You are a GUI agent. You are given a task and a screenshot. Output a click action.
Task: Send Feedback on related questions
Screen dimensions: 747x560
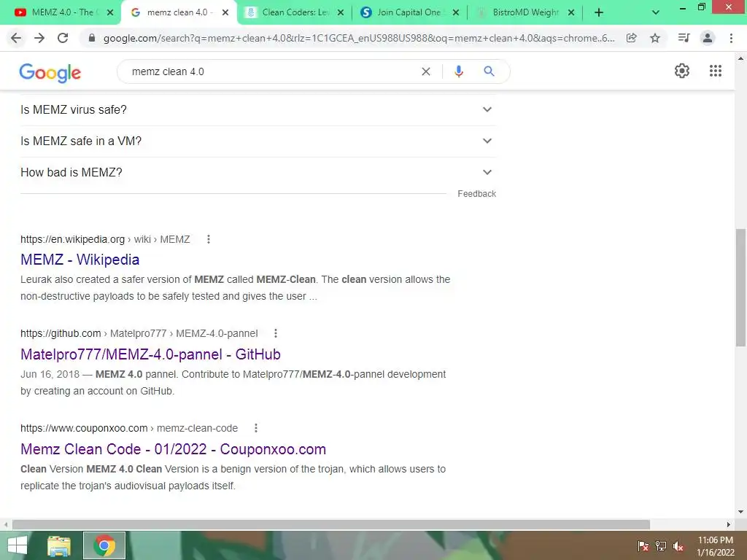476,194
